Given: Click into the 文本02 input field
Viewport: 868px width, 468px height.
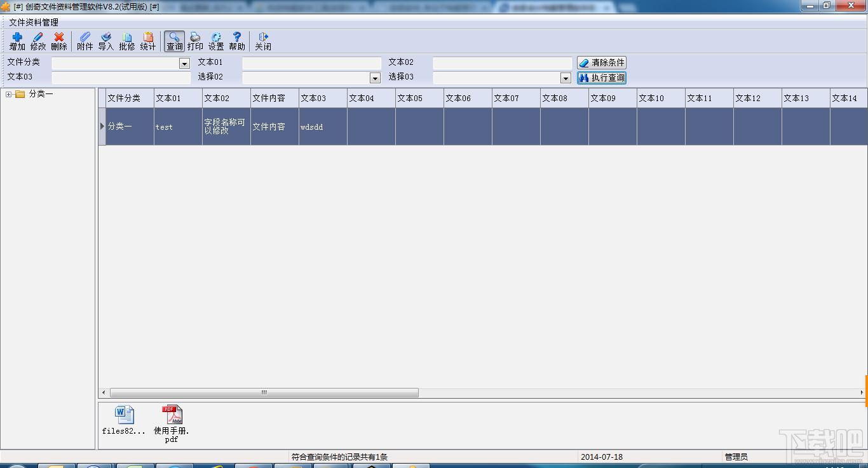Looking at the screenshot, I should pos(502,63).
